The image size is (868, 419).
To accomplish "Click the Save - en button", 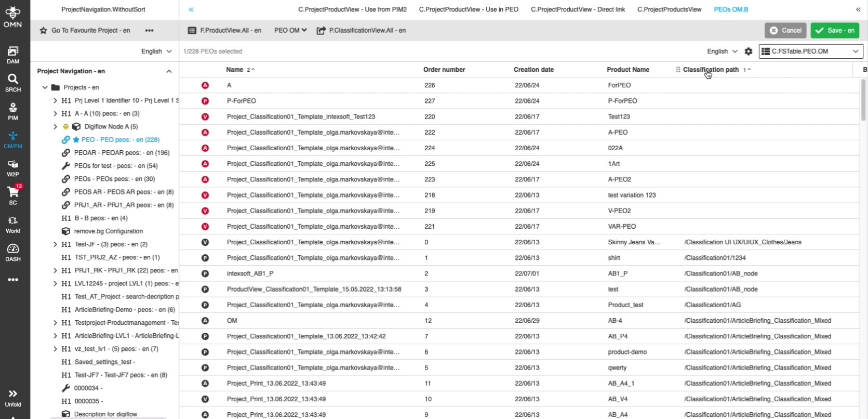I will point(835,31).
